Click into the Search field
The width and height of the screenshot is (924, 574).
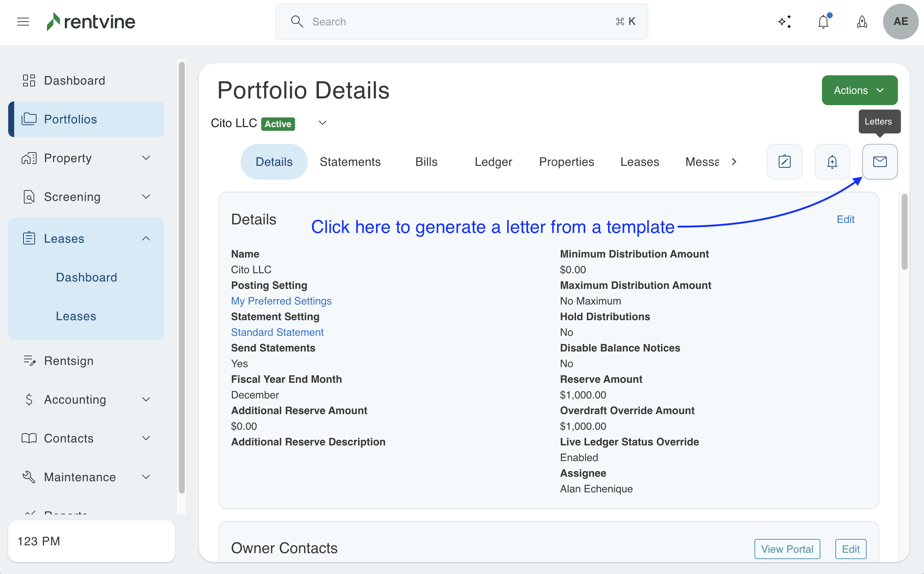click(461, 22)
